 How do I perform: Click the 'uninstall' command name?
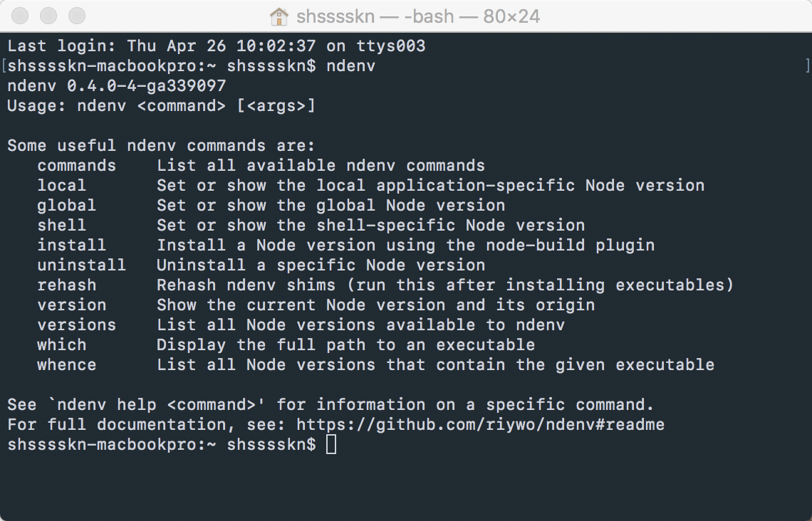pyautogui.click(x=82, y=265)
